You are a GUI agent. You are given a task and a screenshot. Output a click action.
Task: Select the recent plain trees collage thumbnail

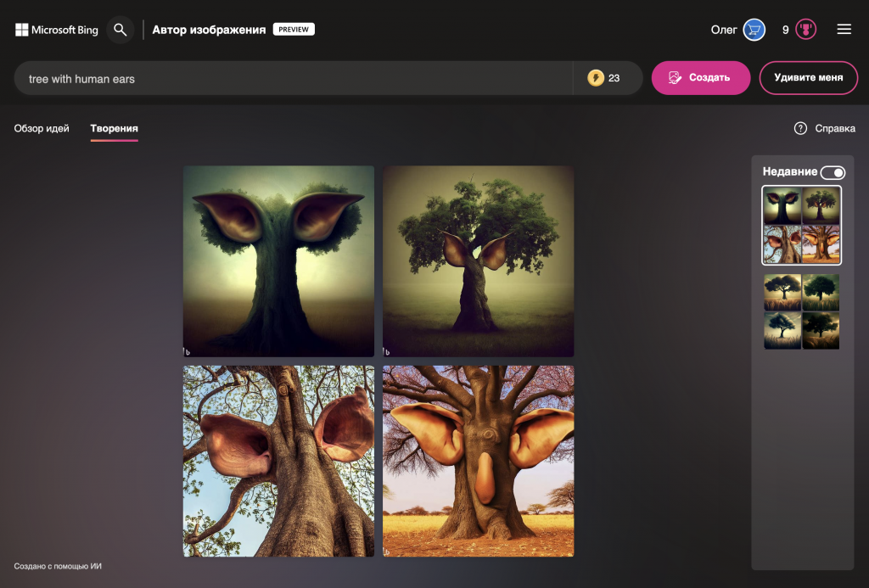[801, 311]
